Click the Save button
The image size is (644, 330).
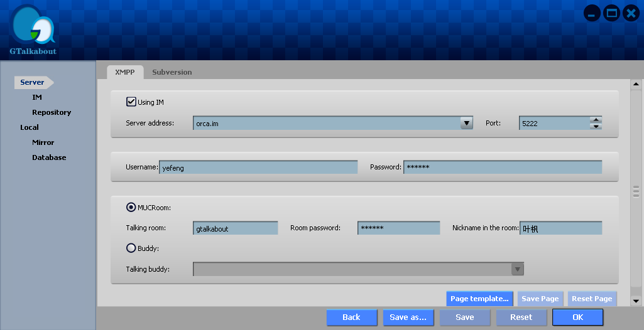[465, 317]
